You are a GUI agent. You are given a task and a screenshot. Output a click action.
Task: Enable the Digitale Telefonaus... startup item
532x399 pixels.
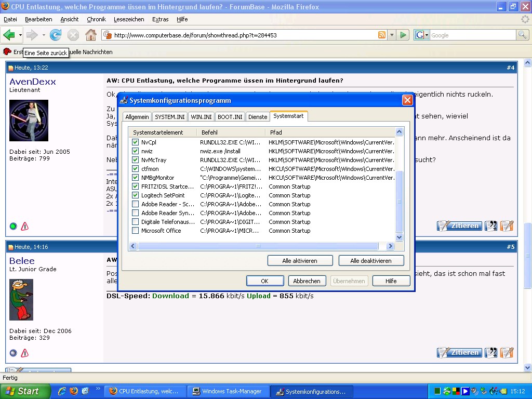(x=136, y=221)
